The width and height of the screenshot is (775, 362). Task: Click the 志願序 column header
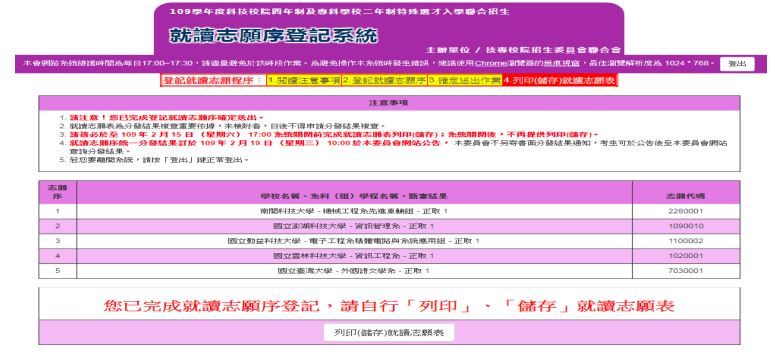[58, 192]
